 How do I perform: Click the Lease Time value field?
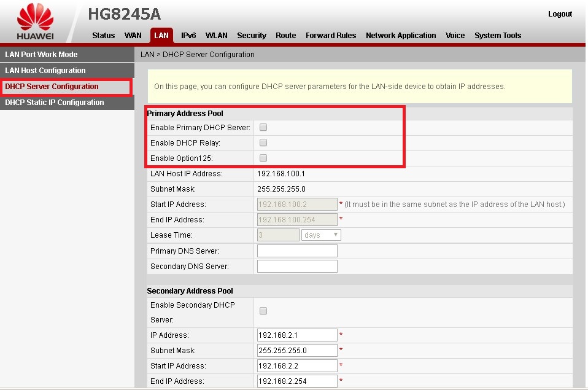pos(278,235)
